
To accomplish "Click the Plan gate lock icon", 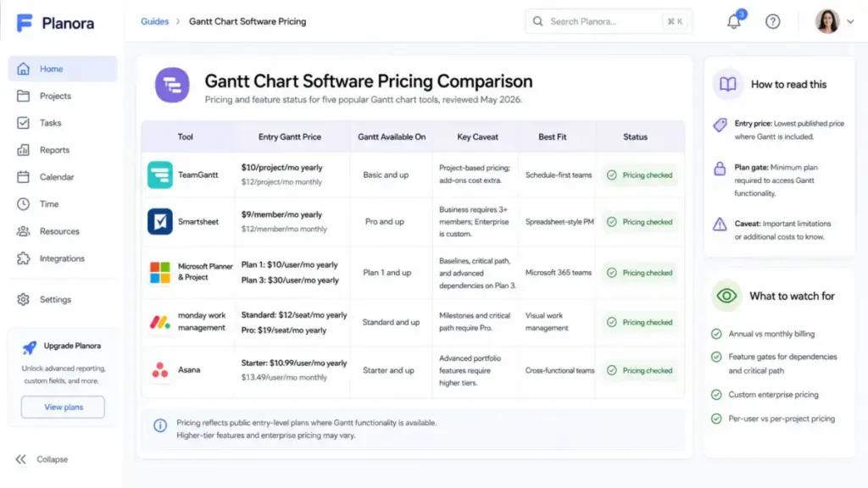I will tap(720, 169).
